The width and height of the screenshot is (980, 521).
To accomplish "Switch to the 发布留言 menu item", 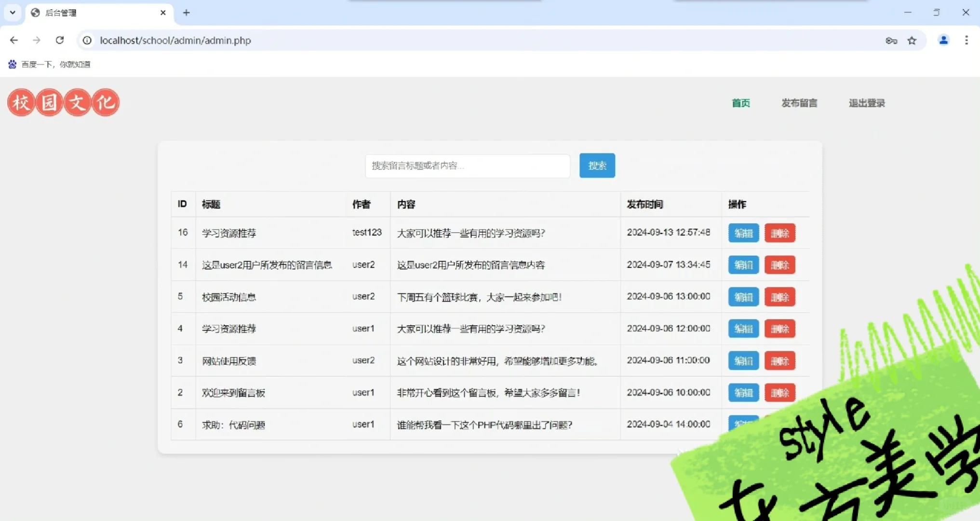I will 799,103.
